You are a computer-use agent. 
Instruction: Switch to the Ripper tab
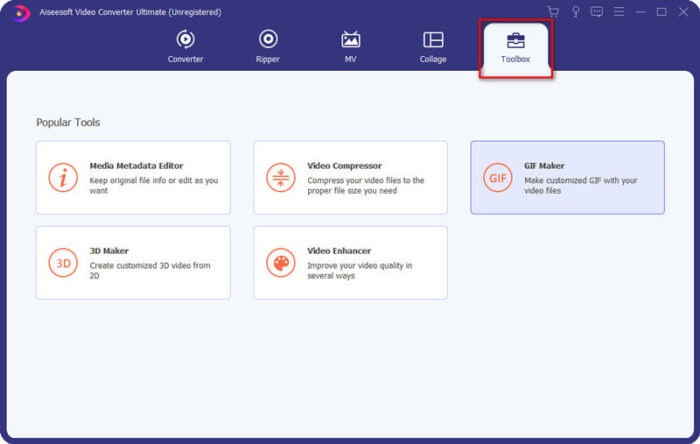(268, 46)
